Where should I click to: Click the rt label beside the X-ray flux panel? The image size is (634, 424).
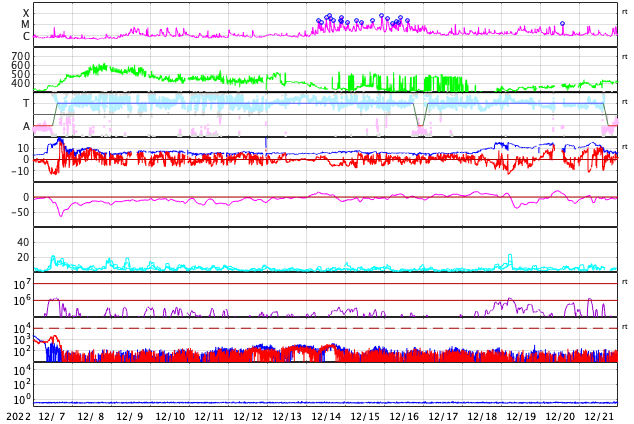tap(625, 12)
